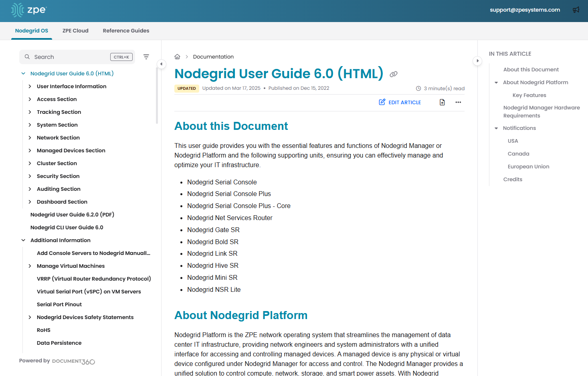Click the ZPE logo in header
Viewport: 588px width, 376px height.
point(29,10)
